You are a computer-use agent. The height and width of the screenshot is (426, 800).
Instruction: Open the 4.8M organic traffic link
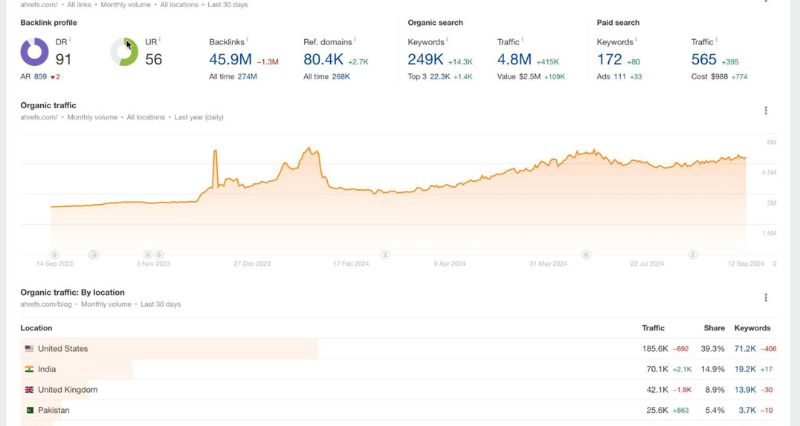click(514, 59)
